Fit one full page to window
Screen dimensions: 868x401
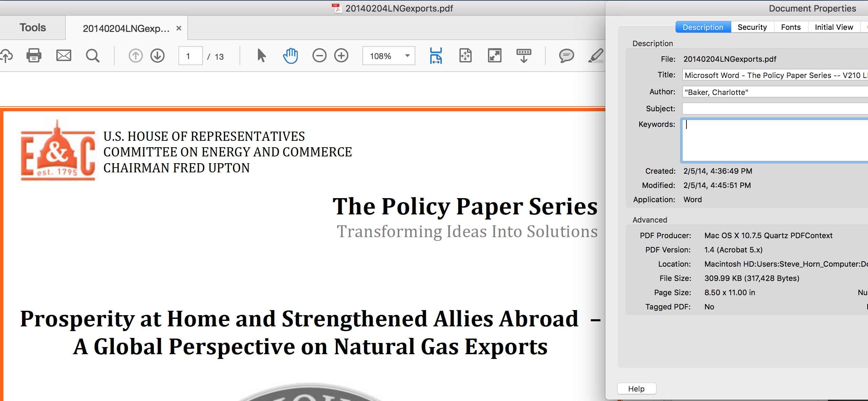[x=465, y=56]
